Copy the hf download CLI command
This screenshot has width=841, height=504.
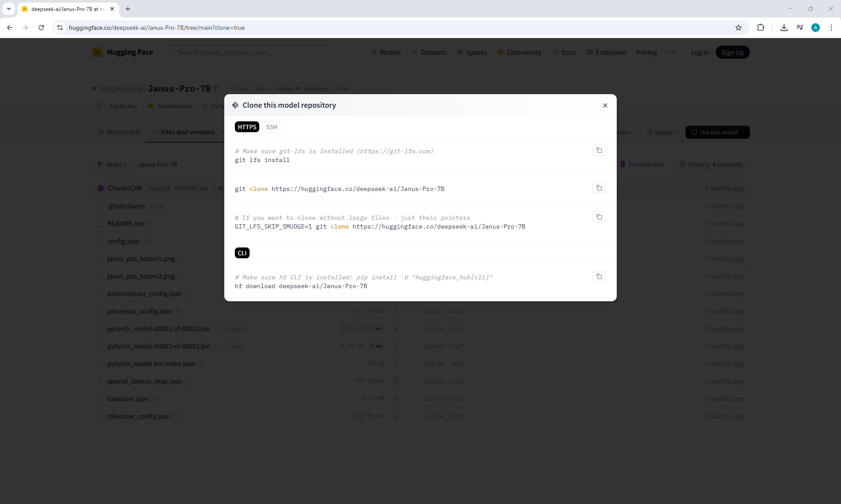[599, 277]
